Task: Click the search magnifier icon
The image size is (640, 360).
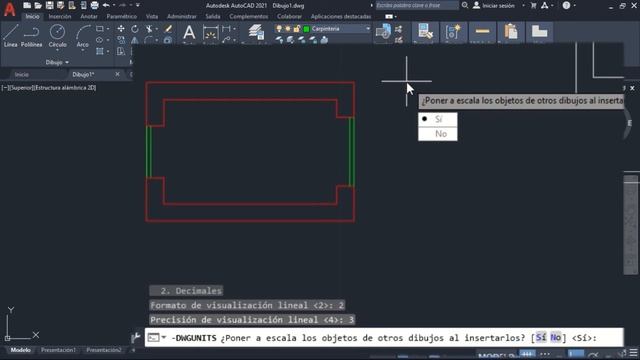Action: pos(464,5)
